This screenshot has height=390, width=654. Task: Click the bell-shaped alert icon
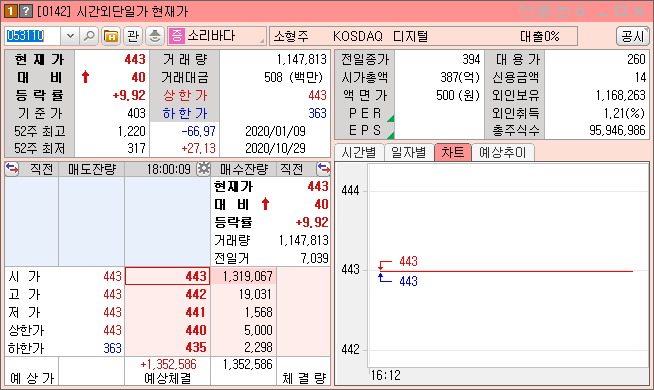click(155, 36)
